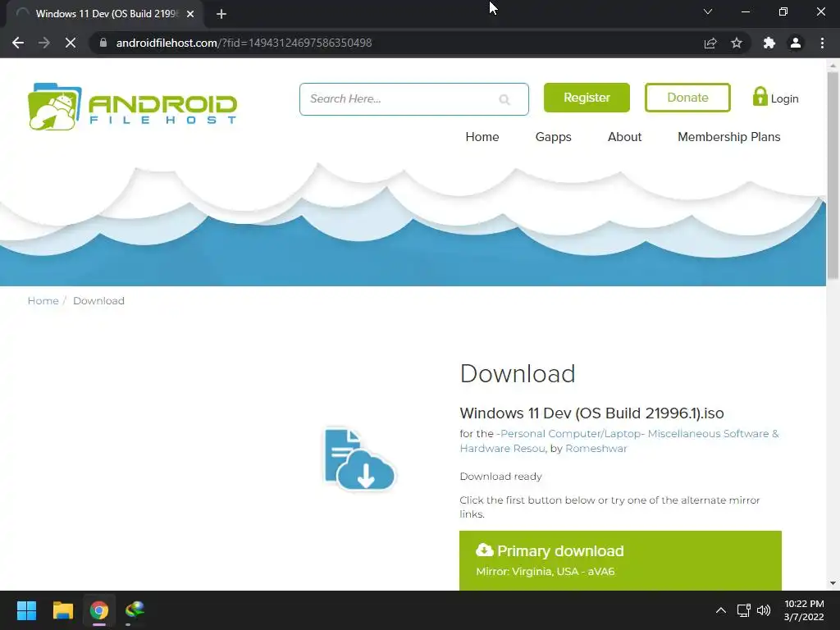The width and height of the screenshot is (840, 630).
Task: Open Chrome profile avatar
Action: (796, 43)
